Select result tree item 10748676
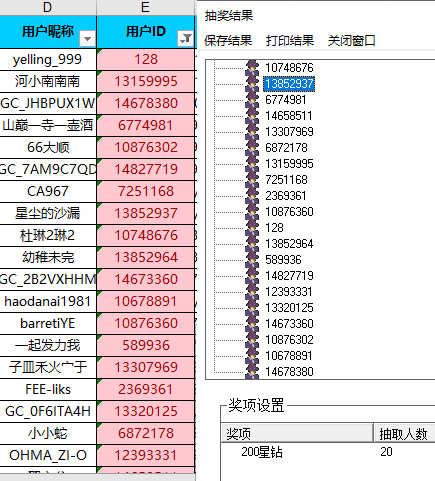 pyautogui.click(x=289, y=68)
